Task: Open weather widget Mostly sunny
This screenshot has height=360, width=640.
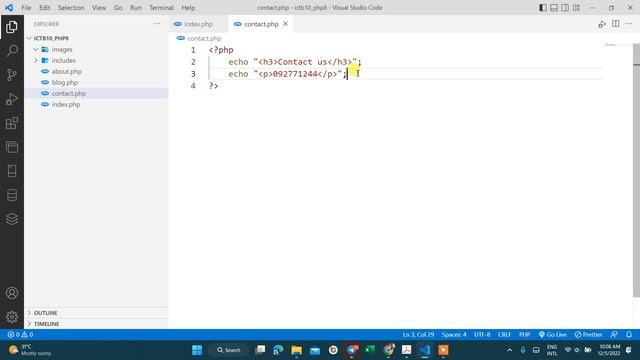Action: point(31,350)
